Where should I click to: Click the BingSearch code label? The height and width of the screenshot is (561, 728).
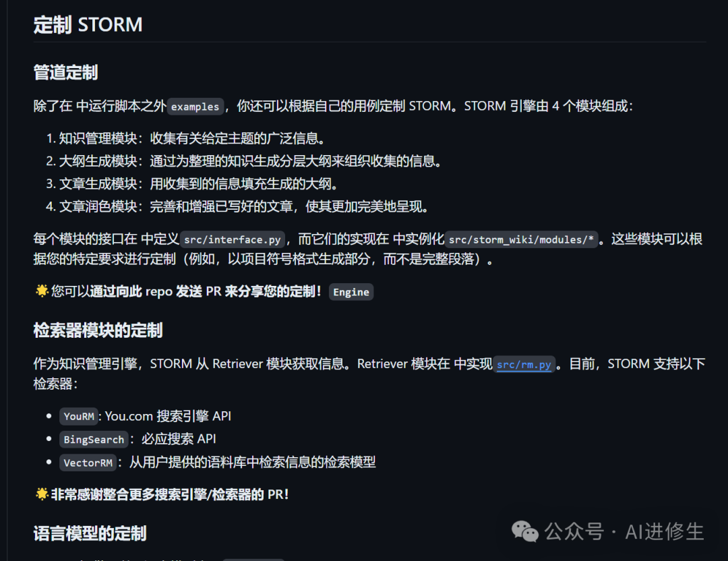coord(94,440)
